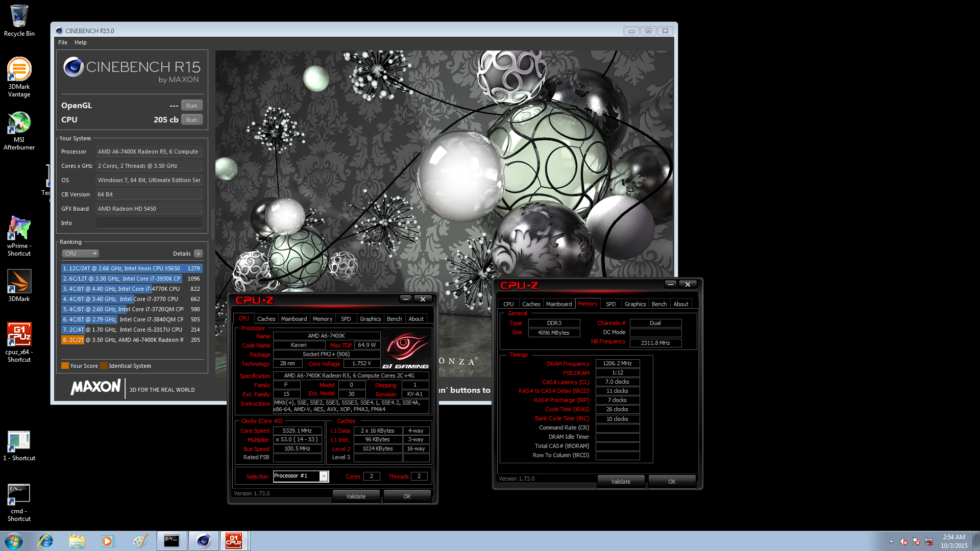Open the Processor #1 selection dropdown
This screenshot has width=980, height=551.
tap(301, 476)
